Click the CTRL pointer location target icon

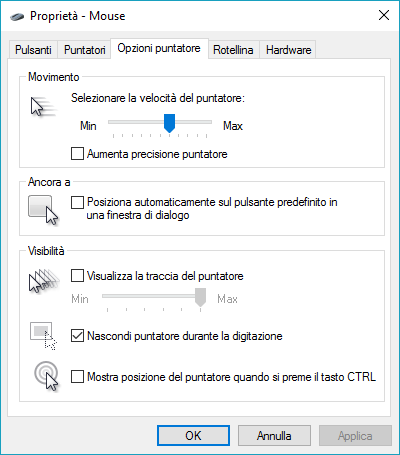(46, 377)
